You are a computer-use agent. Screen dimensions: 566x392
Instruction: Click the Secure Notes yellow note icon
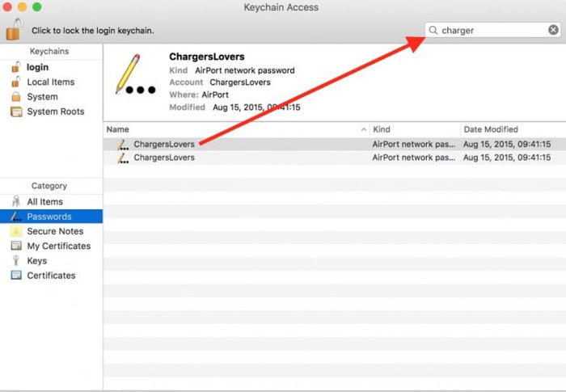(16, 231)
